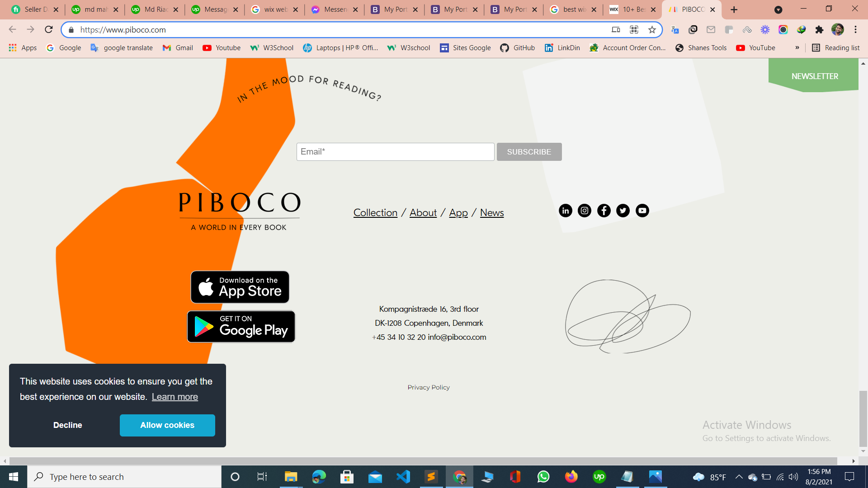Open the Microsoft Store from taskbar
Image resolution: width=868 pixels, height=488 pixels.
pyautogui.click(x=347, y=477)
